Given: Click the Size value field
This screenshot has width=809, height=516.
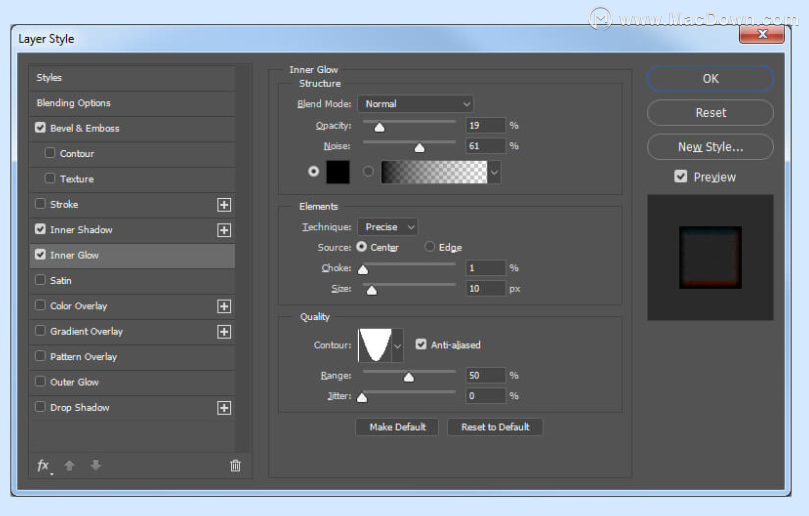Looking at the screenshot, I should pos(485,288).
